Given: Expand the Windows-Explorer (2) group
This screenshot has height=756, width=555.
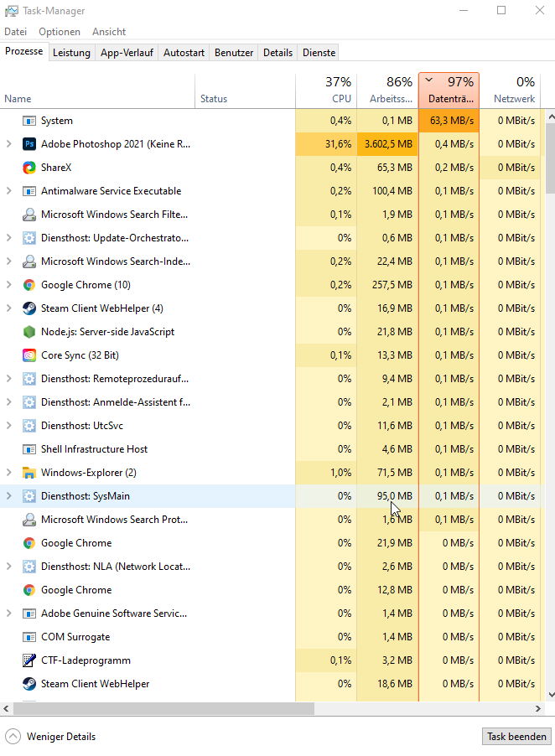Looking at the screenshot, I should pos(8,473).
